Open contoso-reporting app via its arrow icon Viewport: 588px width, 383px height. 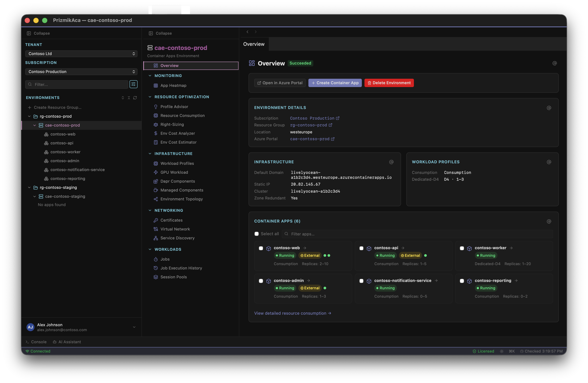coord(516,281)
